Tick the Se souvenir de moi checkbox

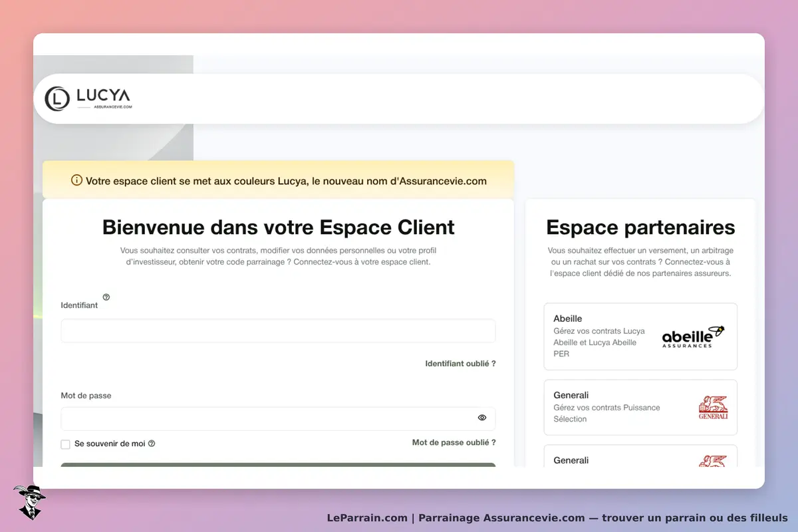click(65, 444)
